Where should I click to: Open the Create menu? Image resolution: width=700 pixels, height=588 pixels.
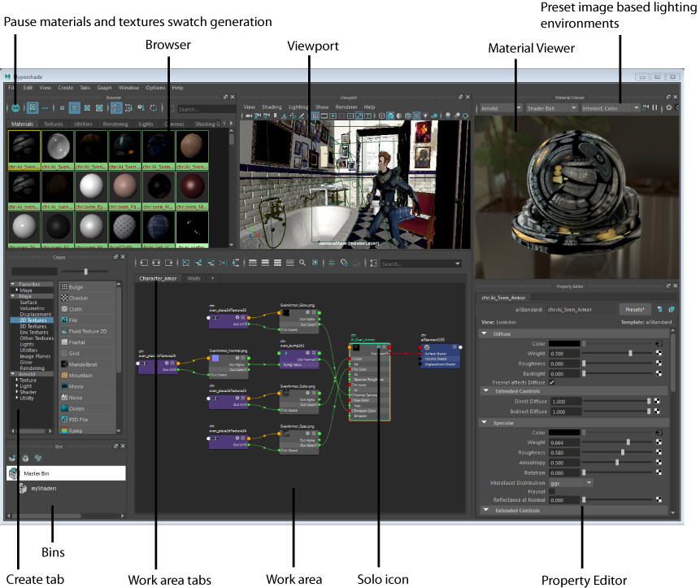(x=65, y=88)
